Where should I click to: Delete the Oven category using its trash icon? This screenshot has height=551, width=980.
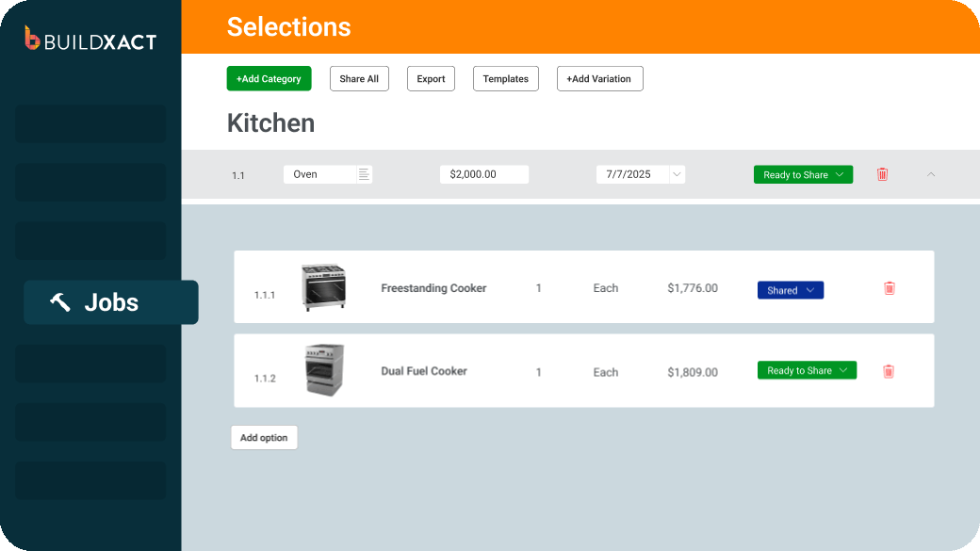[x=882, y=174]
